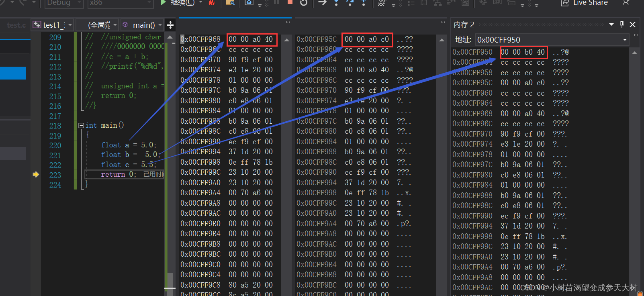644x296 pixels.
Task: Open the Continue button dropdown arrow
Action: click(x=200, y=2)
